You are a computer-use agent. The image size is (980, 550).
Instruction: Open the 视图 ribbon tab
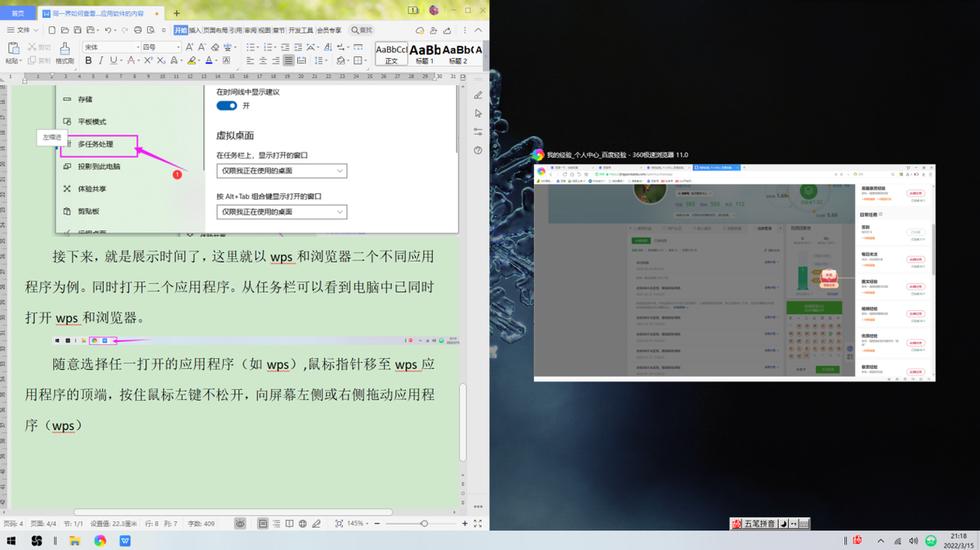tap(265, 29)
